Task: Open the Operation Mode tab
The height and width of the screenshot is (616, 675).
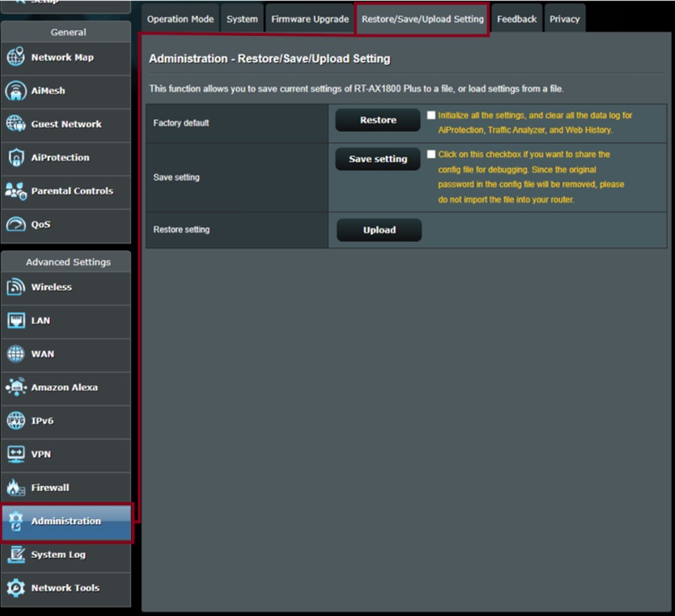Action: coord(180,19)
